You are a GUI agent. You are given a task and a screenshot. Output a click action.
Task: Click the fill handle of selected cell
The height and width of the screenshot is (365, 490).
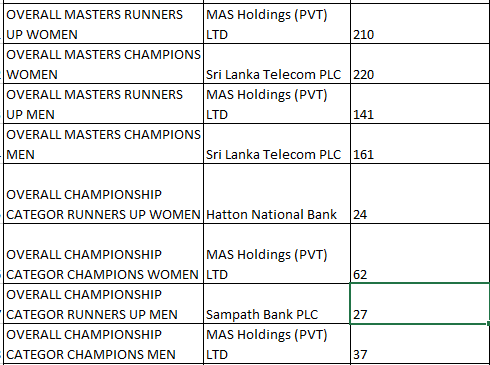coord(488,323)
